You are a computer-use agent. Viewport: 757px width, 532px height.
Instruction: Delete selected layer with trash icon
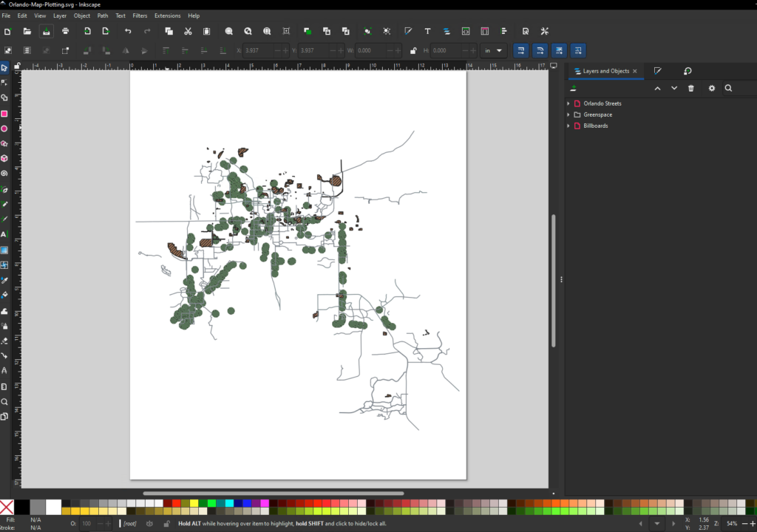pos(690,88)
